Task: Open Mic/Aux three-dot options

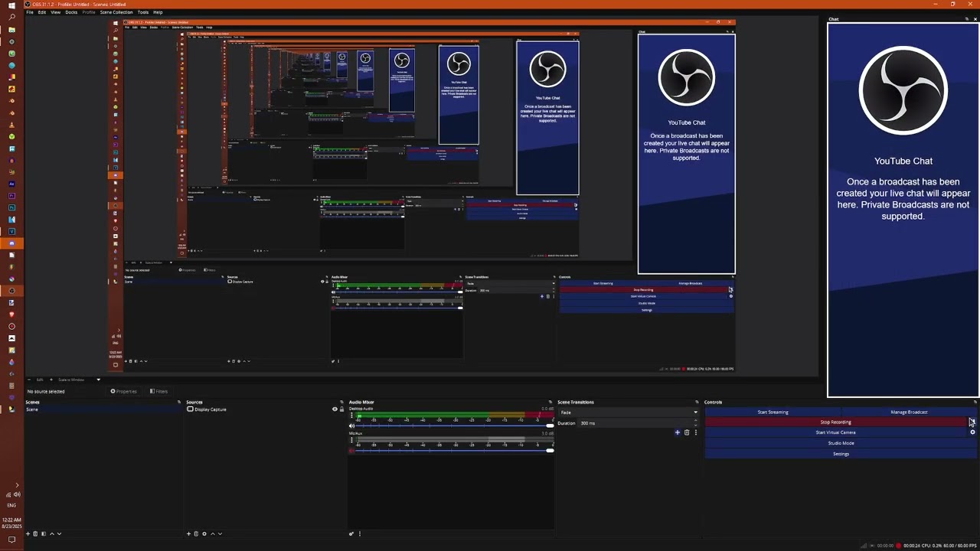Action: 351,440
